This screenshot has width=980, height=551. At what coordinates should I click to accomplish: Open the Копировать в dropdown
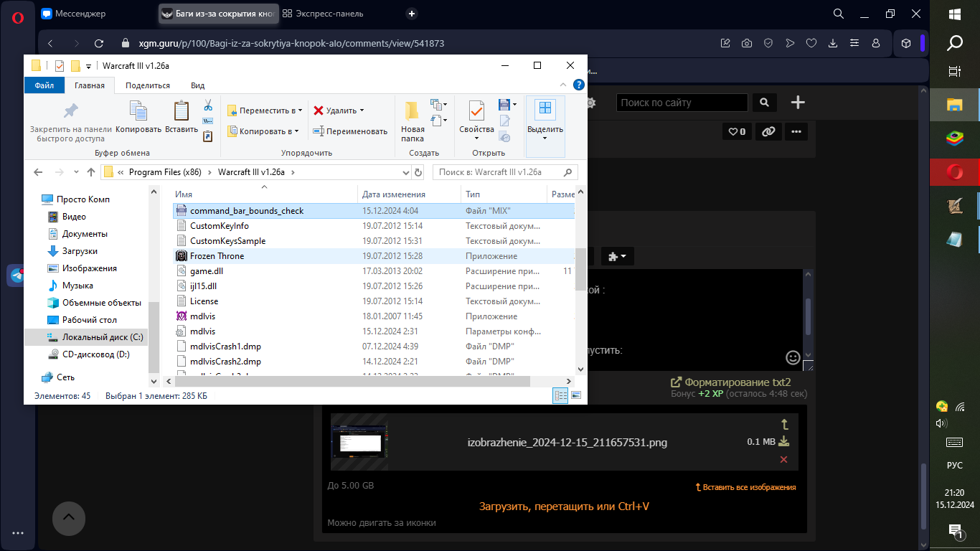tap(263, 131)
